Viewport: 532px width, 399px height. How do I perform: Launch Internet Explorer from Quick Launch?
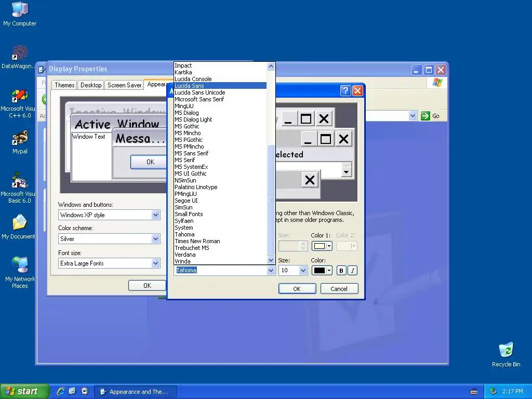coord(61,391)
